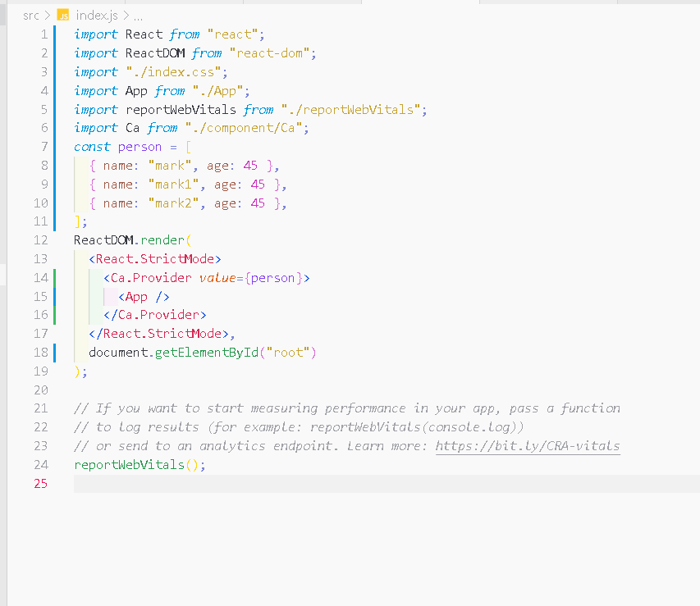
Task: Open the index.js breadcrumb item
Action: click(x=97, y=16)
